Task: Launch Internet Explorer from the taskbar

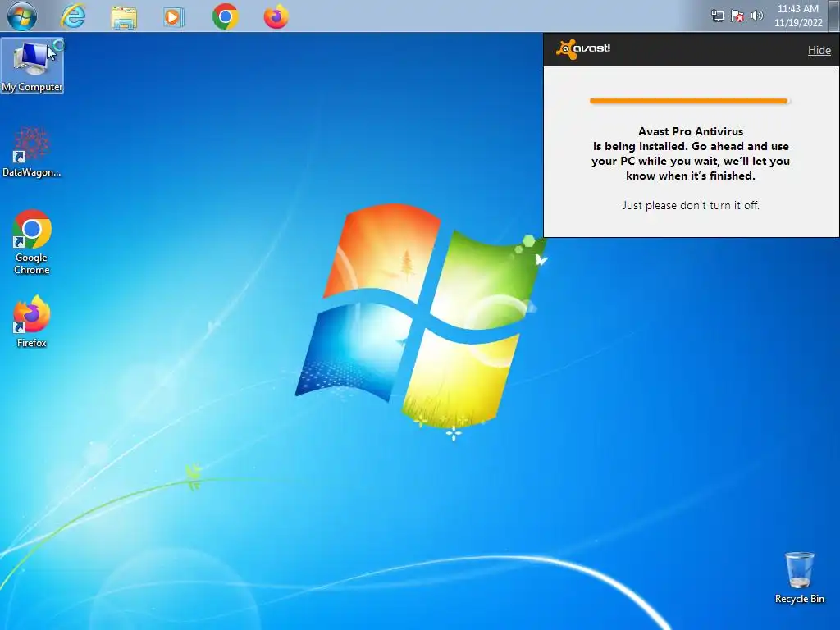Action: click(73, 16)
